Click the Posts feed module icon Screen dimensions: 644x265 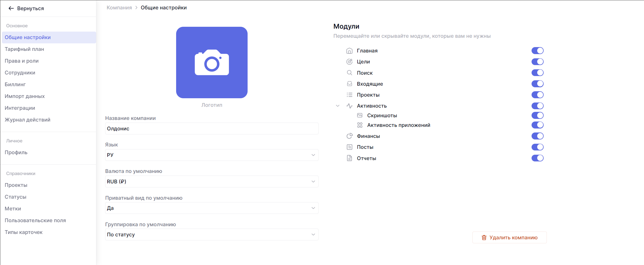click(349, 147)
